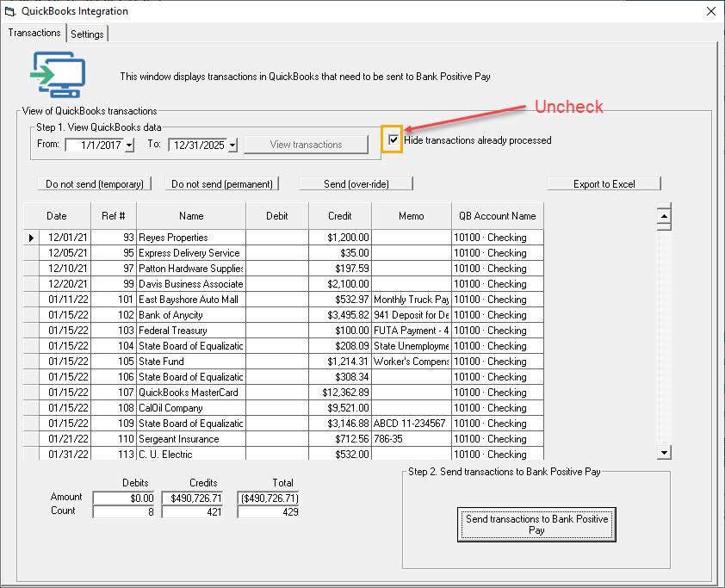The image size is (725, 588).
Task: Select the Davis Business Associate row
Action: pyautogui.click(x=283, y=284)
